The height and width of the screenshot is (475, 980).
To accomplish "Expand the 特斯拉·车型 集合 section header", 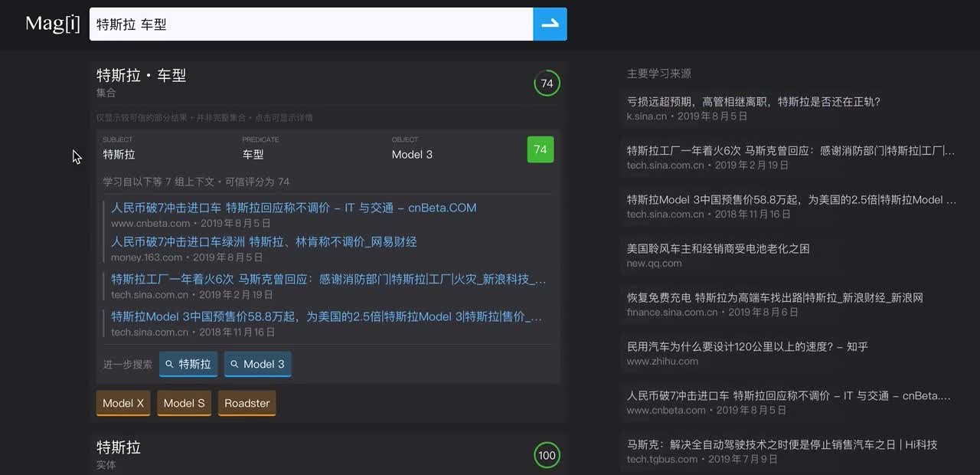I will [142, 75].
